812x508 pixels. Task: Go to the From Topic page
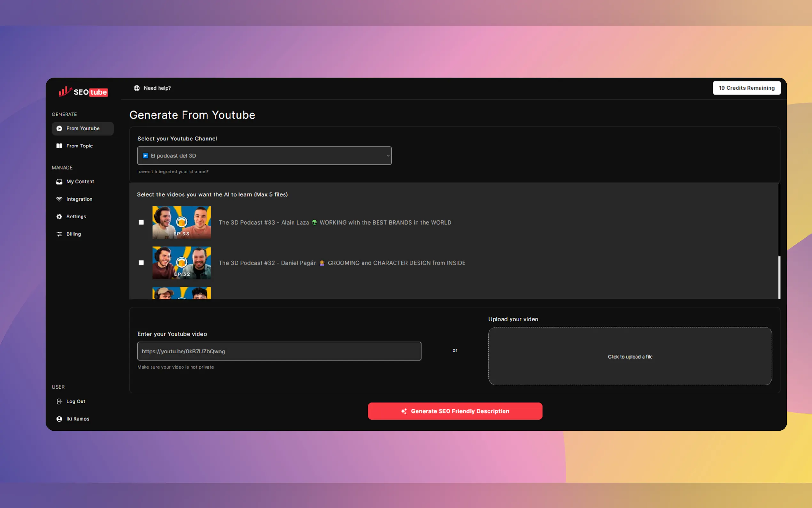[x=80, y=146]
